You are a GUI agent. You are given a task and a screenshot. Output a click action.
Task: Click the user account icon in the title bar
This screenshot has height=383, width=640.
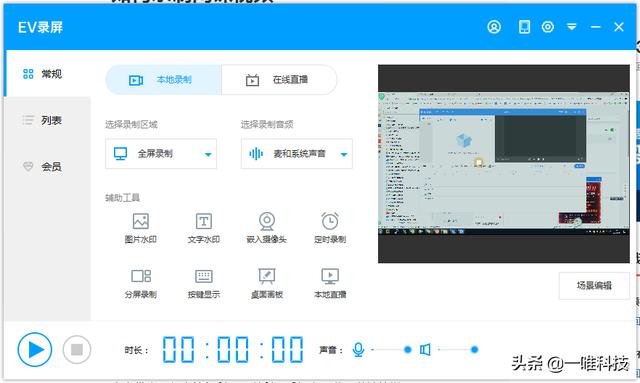(494, 27)
